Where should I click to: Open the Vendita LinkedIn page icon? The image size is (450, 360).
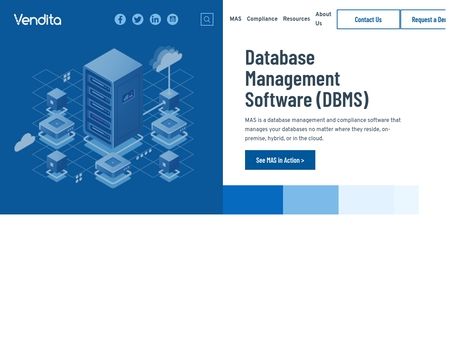[155, 19]
